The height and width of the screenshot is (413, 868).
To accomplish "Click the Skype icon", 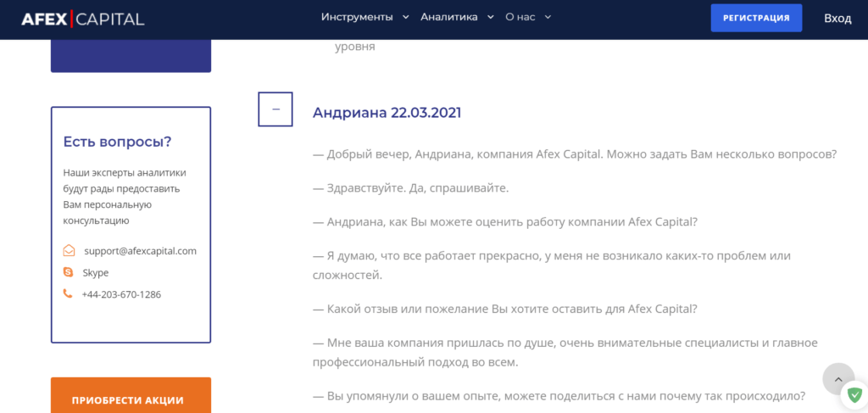I will click(x=68, y=272).
